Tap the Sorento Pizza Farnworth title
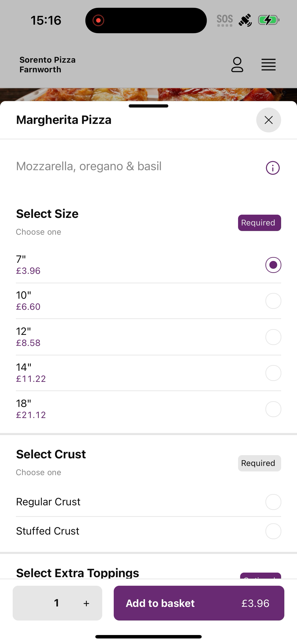This screenshot has height=644, width=297. pos(47,65)
